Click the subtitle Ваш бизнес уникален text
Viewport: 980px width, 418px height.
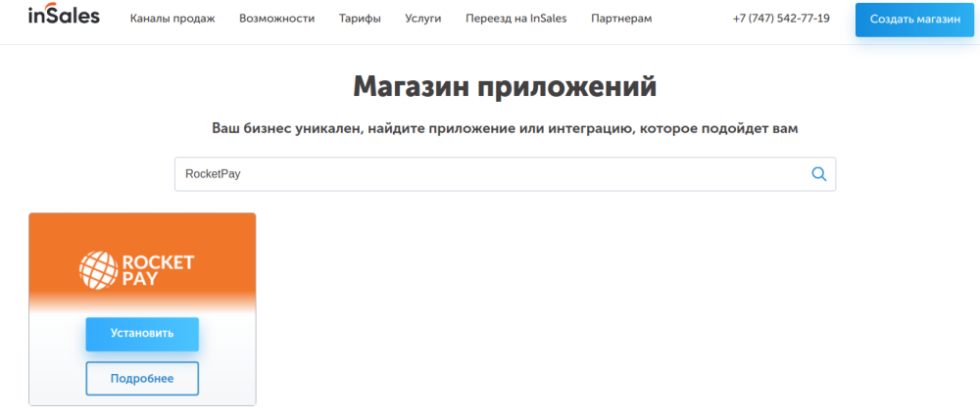(x=505, y=129)
